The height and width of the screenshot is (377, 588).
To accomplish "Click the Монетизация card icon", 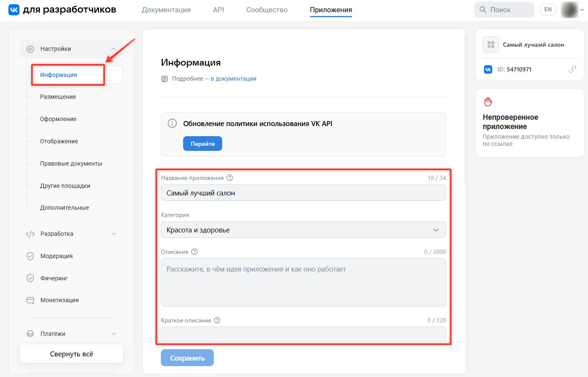I will 30,301.
